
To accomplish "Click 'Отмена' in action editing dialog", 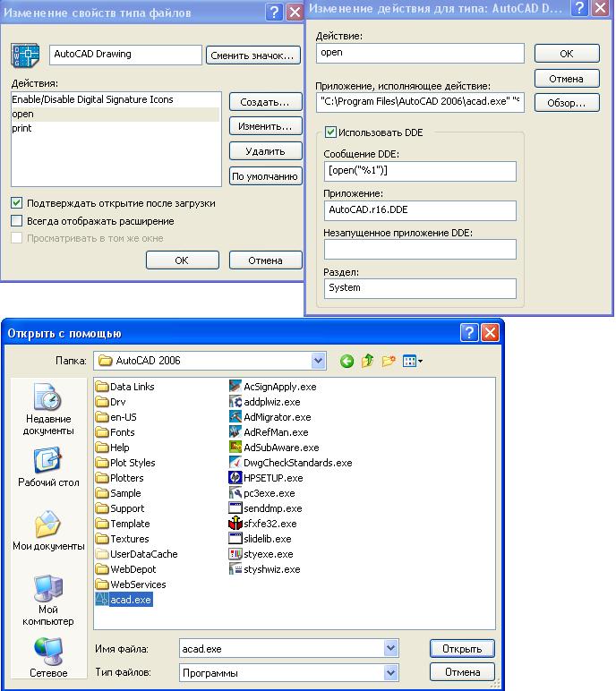I will pyautogui.click(x=567, y=79).
